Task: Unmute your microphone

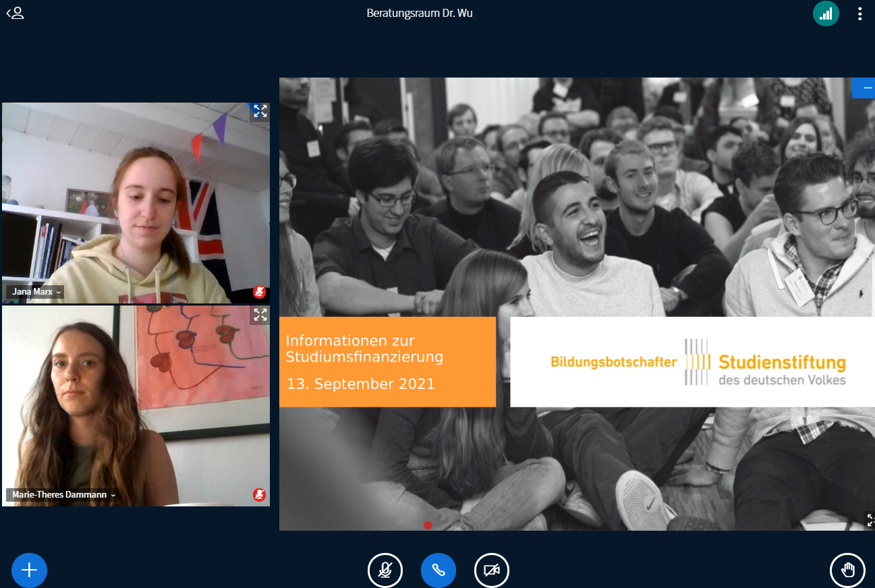Action: (x=385, y=570)
